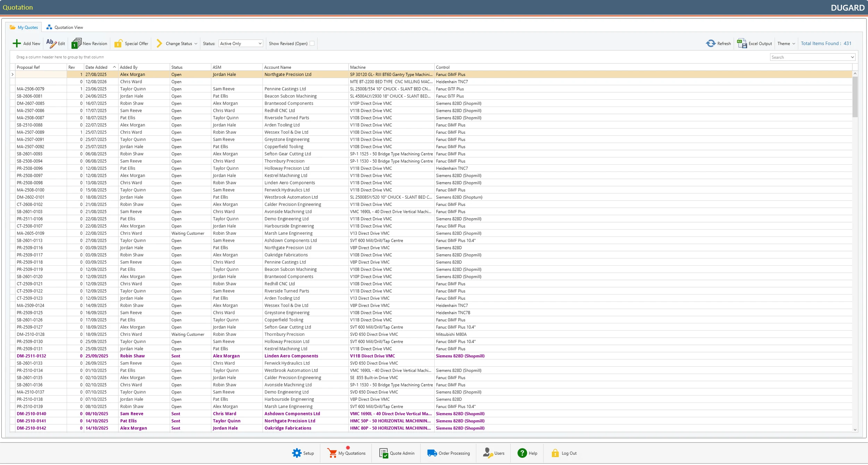Click the Special Offer padlock icon

(118, 43)
